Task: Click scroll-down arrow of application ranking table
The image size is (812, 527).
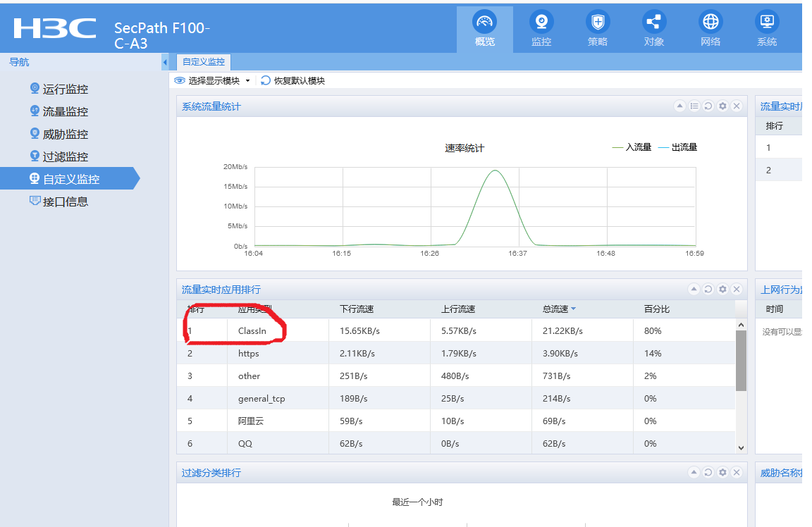Action: pyautogui.click(x=741, y=447)
